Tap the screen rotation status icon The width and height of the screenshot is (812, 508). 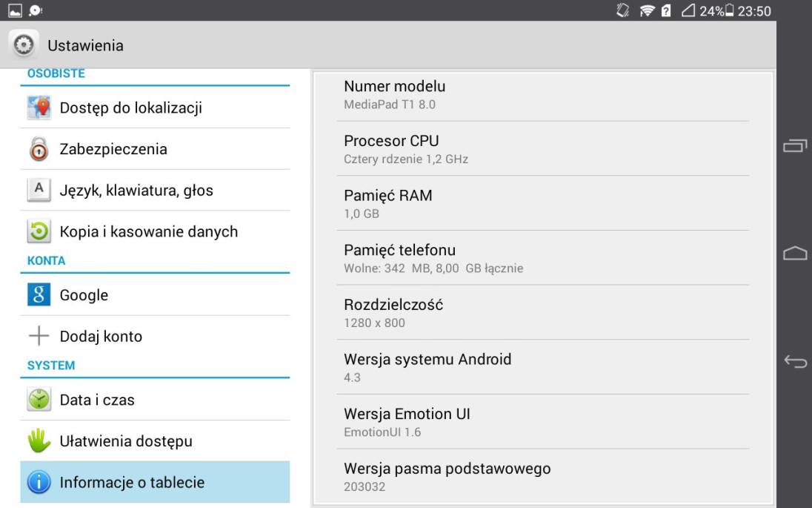623,10
